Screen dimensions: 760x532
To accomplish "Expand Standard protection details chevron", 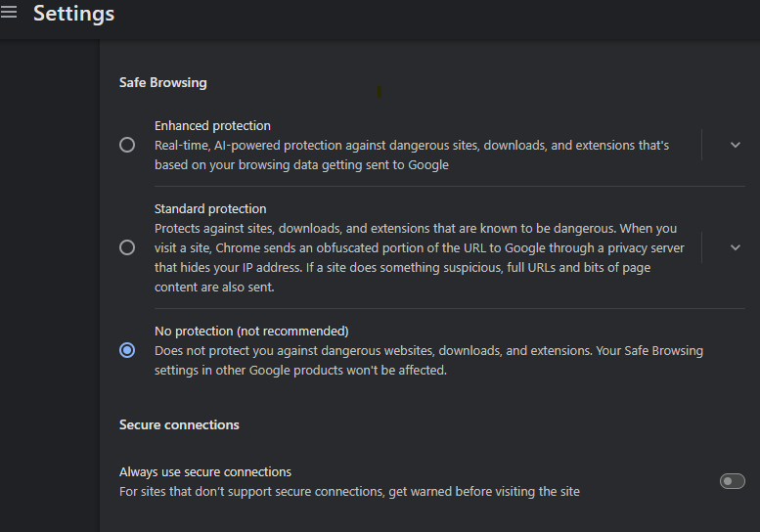I will point(736,247).
